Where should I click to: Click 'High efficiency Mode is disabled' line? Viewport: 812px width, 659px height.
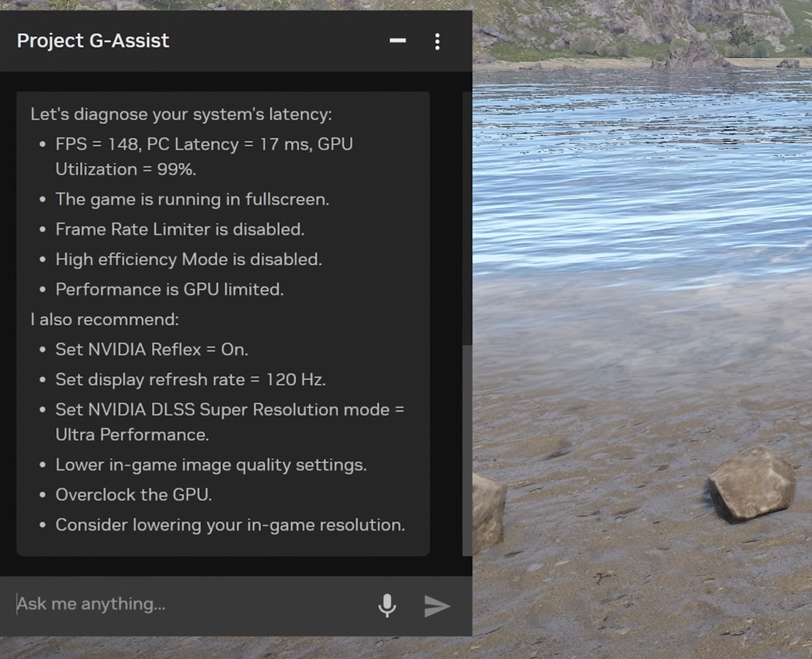pos(189,259)
